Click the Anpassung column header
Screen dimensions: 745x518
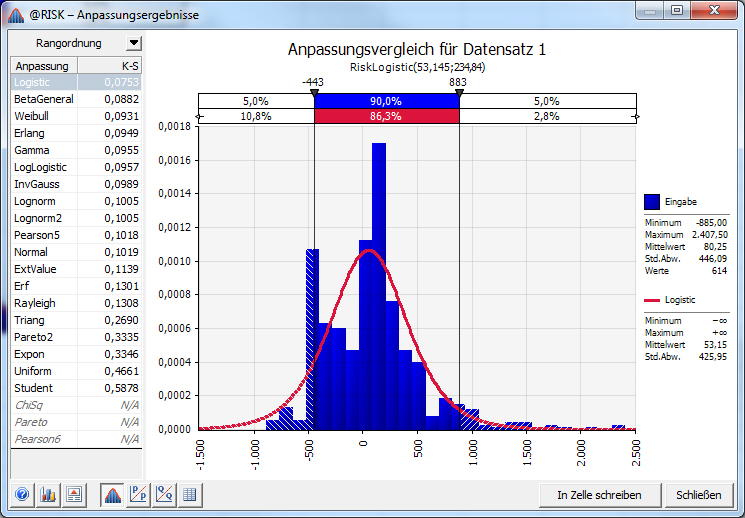click(x=44, y=66)
